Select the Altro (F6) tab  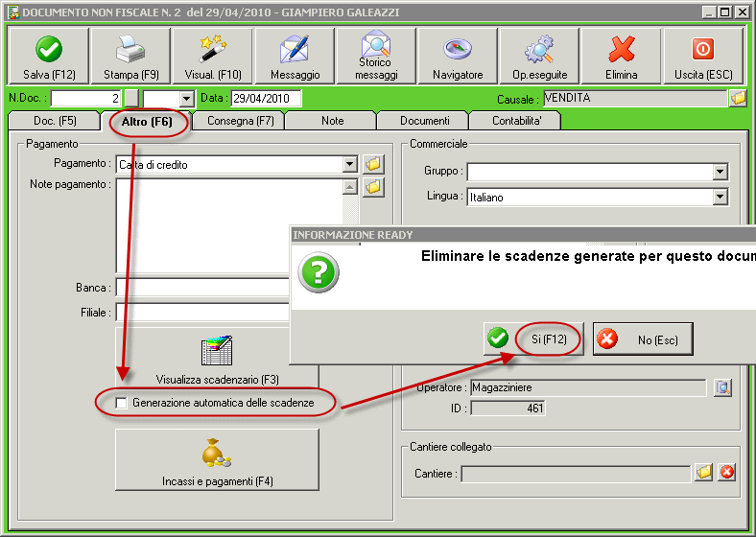pyautogui.click(x=147, y=121)
